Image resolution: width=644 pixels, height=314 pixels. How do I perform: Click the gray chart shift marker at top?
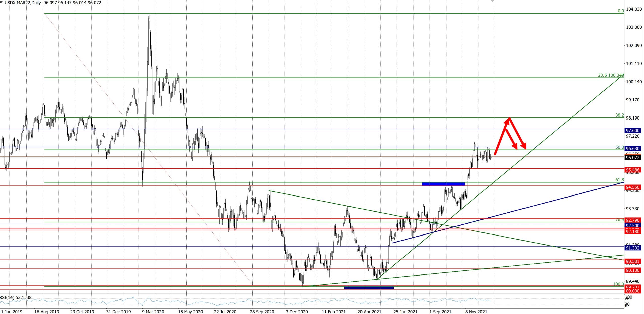(x=492, y=1)
